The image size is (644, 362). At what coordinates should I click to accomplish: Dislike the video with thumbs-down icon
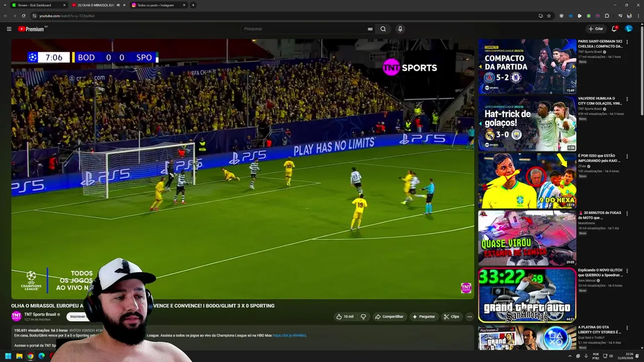click(363, 317)
